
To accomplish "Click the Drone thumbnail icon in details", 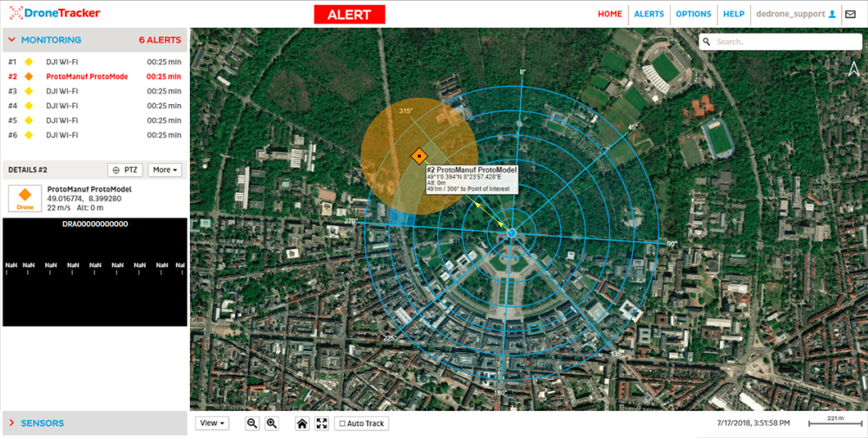I will click(25, 197).
